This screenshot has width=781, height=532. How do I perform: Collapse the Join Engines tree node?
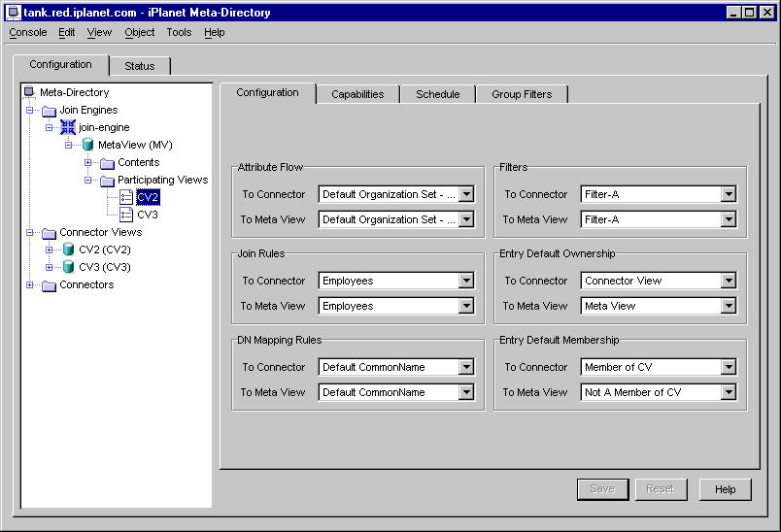click(x=29, y=110)
